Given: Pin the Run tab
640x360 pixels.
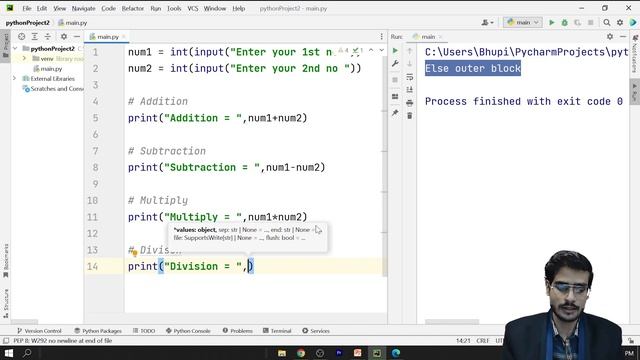Looking at the screenshot, I should pos(395,113).
